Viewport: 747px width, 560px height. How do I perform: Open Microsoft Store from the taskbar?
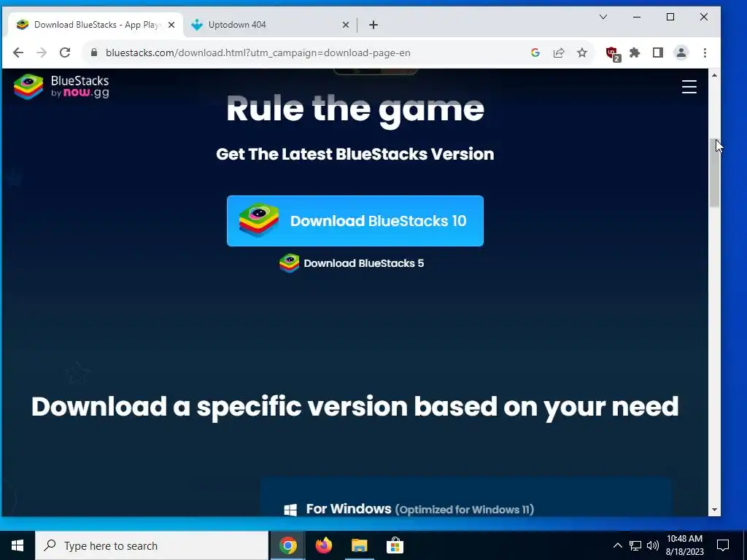pyautogui.click(x=395, y=545)
